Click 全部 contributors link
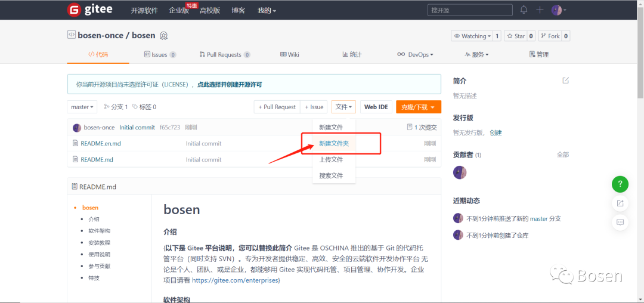The width and height of the screenshot is (644, 303). tap(563, 155)
